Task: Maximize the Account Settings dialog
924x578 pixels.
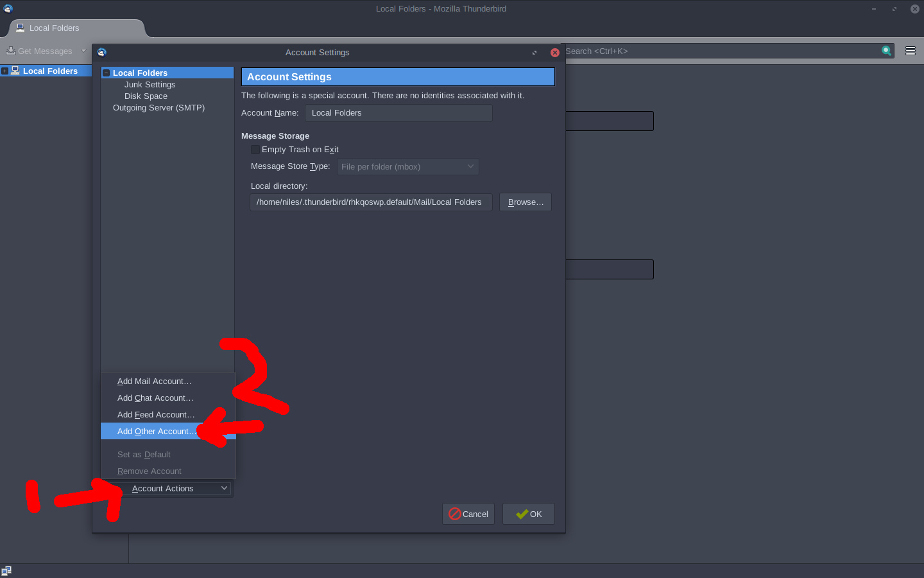Action: (x=535, y=53)
